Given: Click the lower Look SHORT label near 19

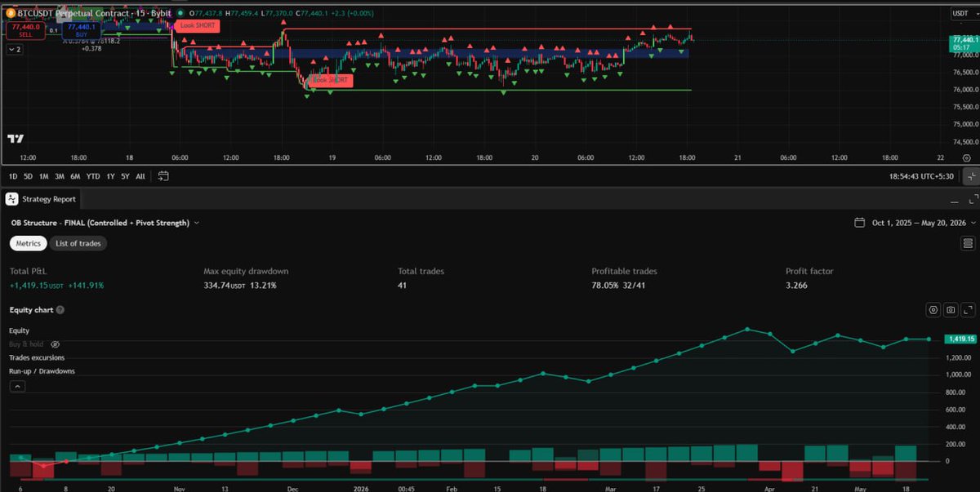Looking at the screenshot, I should (332, 80).
